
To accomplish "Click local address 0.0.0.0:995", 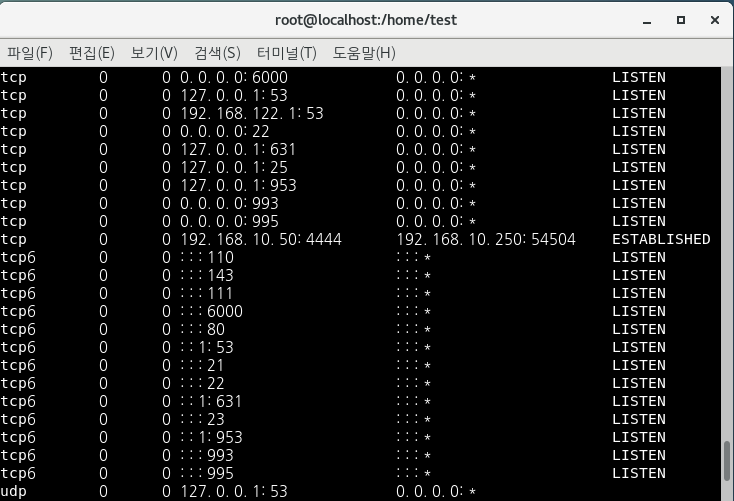I will click(229, 221).
